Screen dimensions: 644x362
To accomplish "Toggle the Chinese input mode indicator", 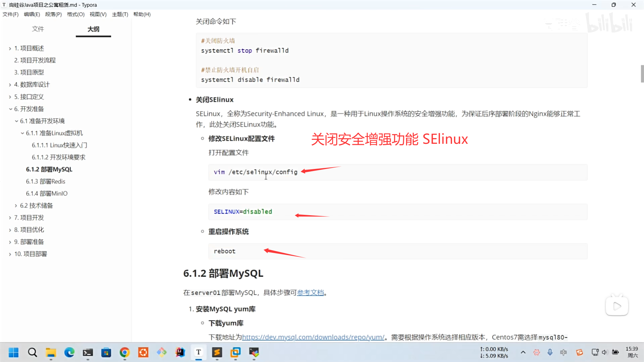I will point(563,352).
